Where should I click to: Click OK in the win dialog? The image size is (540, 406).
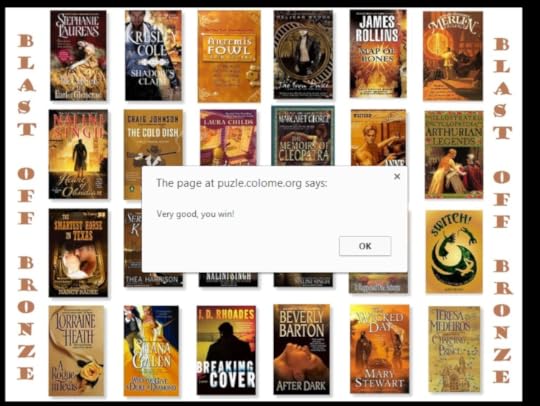[365, 246]
